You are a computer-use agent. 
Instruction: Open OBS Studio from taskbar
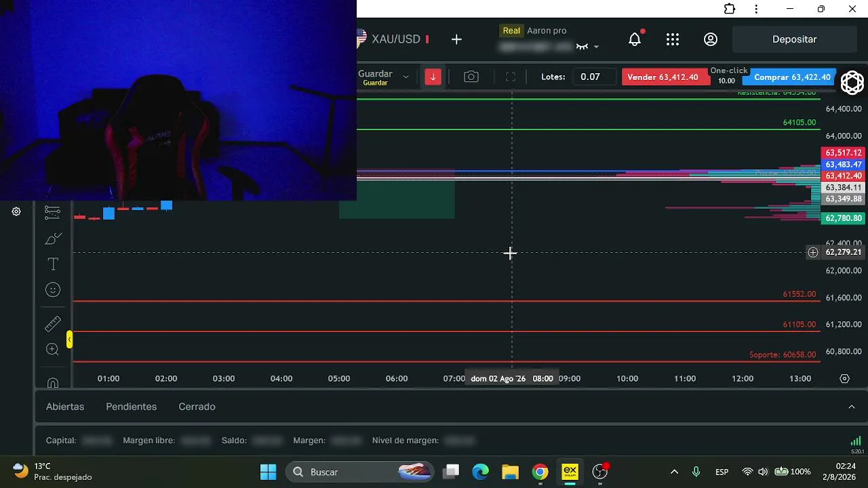[600, 472]
